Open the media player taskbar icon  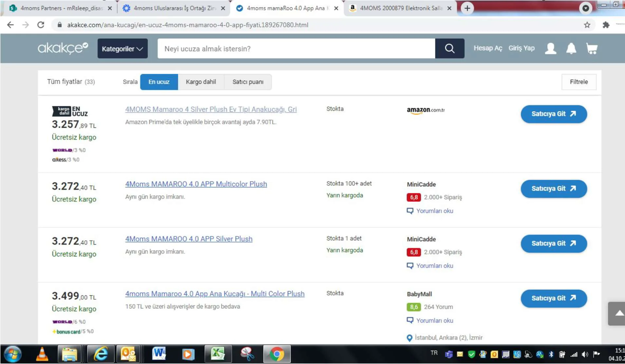188,354
